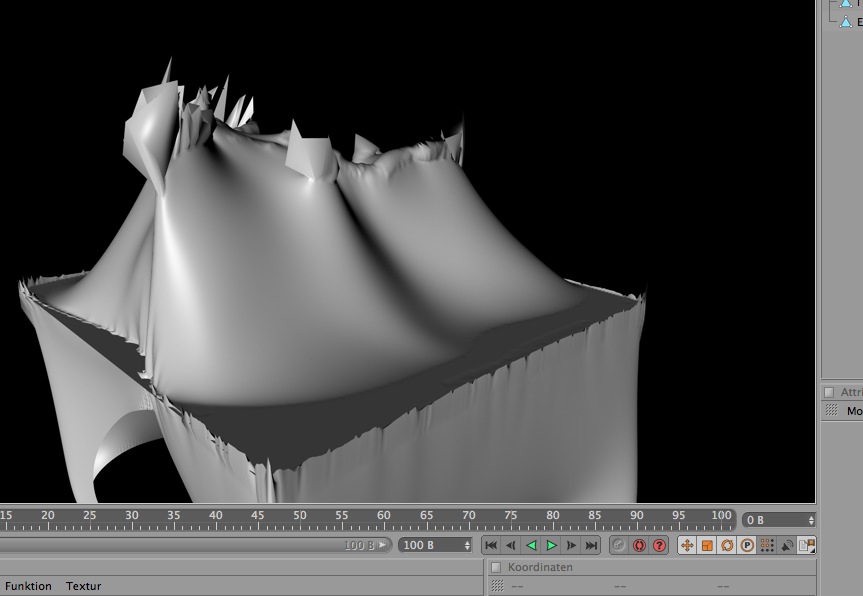
Task: Play the animation backwards with green left arrow
Action: point(531,545)
